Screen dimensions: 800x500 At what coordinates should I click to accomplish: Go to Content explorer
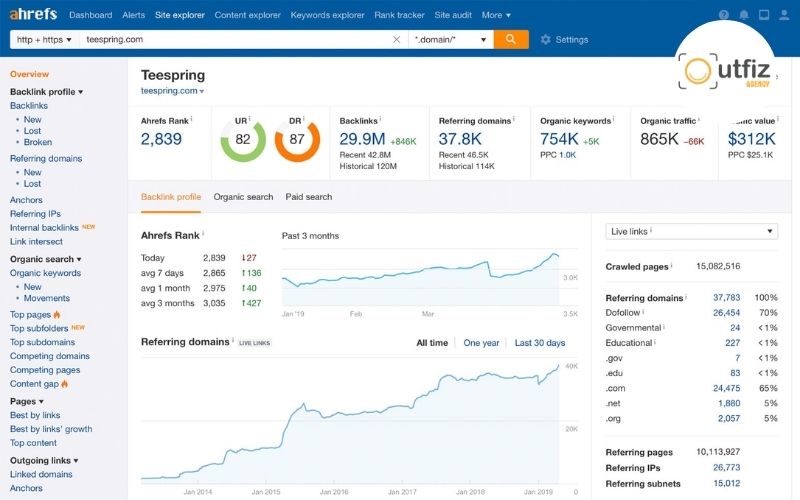(247, 15)
